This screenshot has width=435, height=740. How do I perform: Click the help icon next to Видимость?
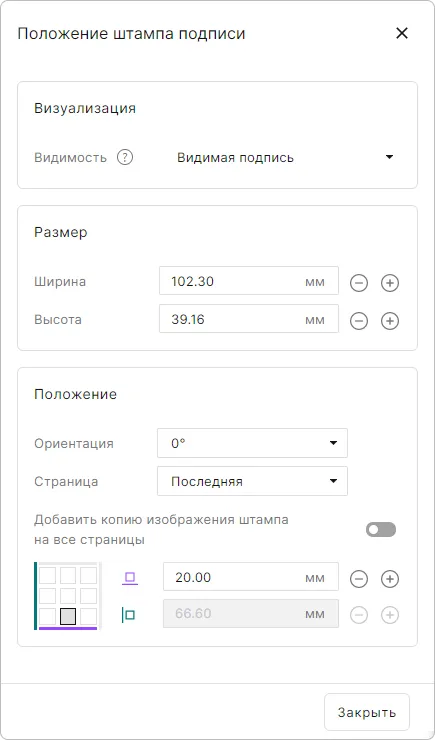(x=125, y=158)
